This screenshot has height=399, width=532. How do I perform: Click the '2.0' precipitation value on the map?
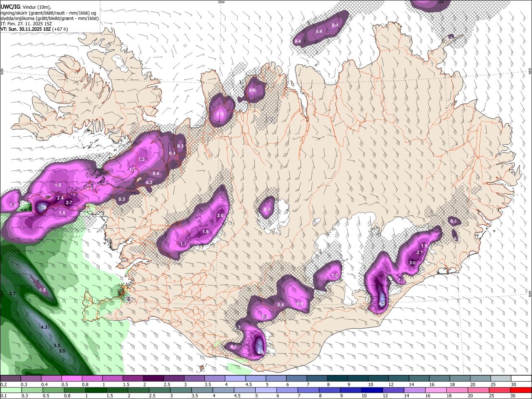click(x=220, y=215)
